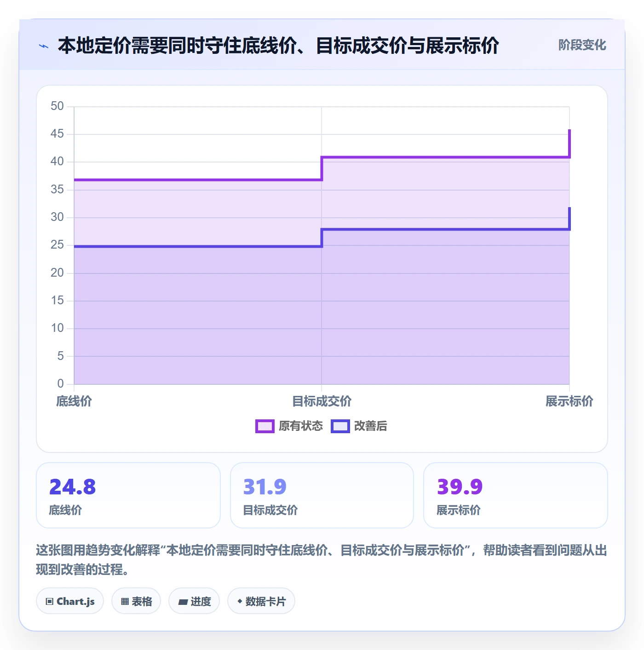The image size is (644, 650).
Task: Click the 目标成交价 x-axis label
Action: coord(322,401)
